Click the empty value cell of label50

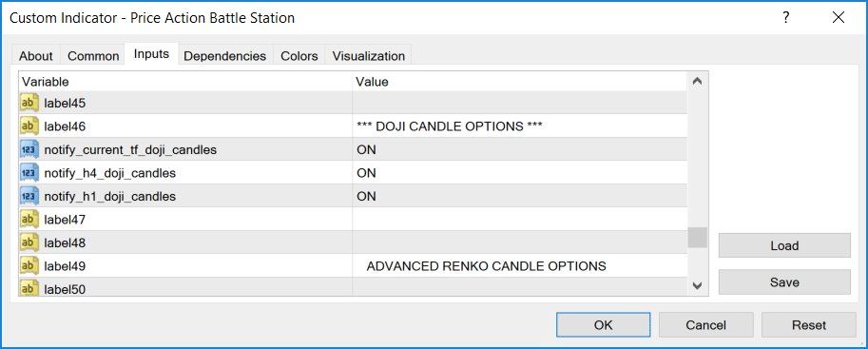click(x=520, y=287)
